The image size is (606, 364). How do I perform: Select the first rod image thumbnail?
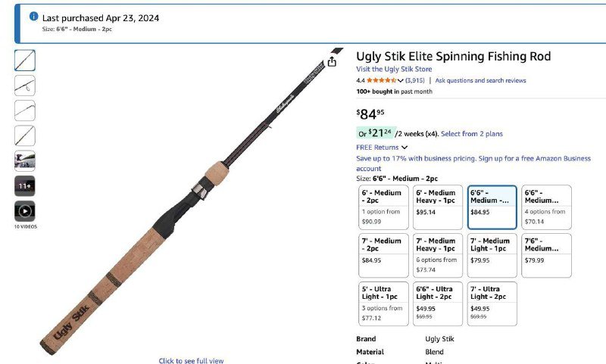tap(24, 61)
